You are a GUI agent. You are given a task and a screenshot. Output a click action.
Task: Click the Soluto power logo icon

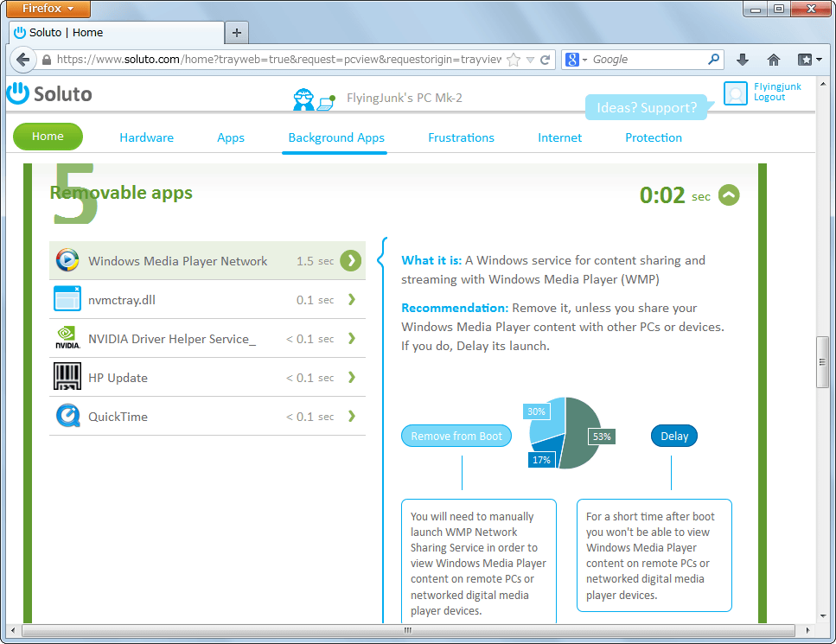click(18, 94)
